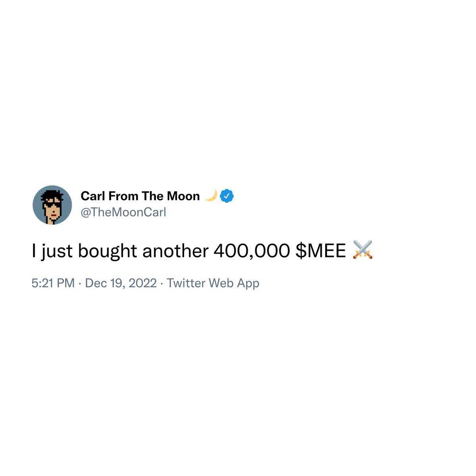The width and height of the screenshot is (476, 476).
Task: Click the 5:21 PM timestamp
Action: coord(53,283)
